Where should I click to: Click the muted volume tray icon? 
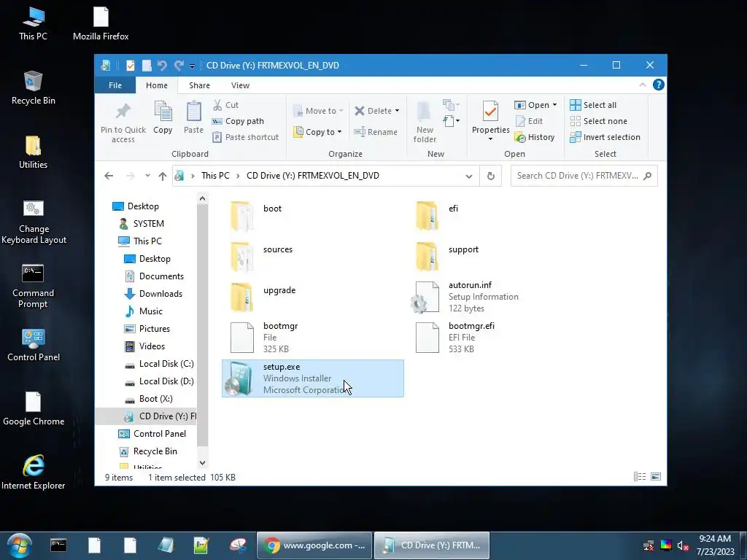[x=683, y=545]
